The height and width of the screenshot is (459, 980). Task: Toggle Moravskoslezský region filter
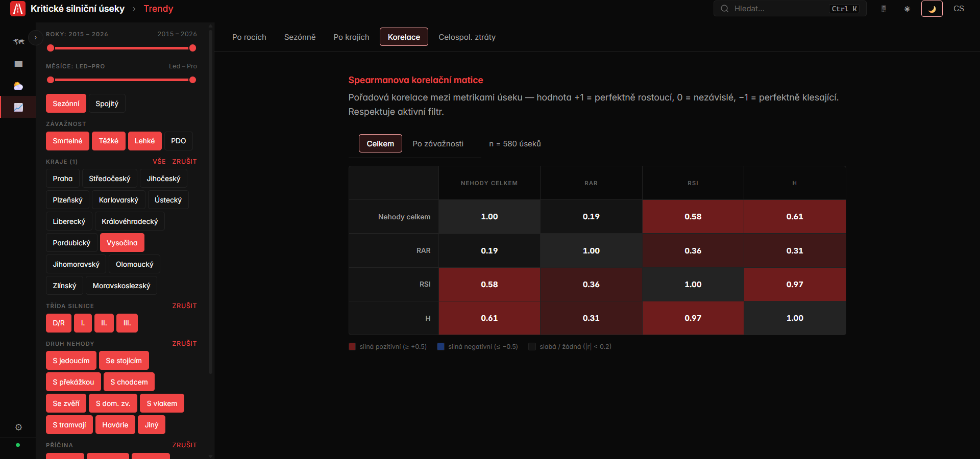click(121, 286)
